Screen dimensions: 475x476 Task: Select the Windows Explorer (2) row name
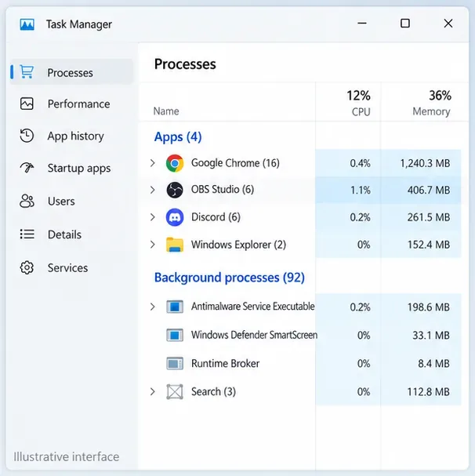tap(238, 245)
